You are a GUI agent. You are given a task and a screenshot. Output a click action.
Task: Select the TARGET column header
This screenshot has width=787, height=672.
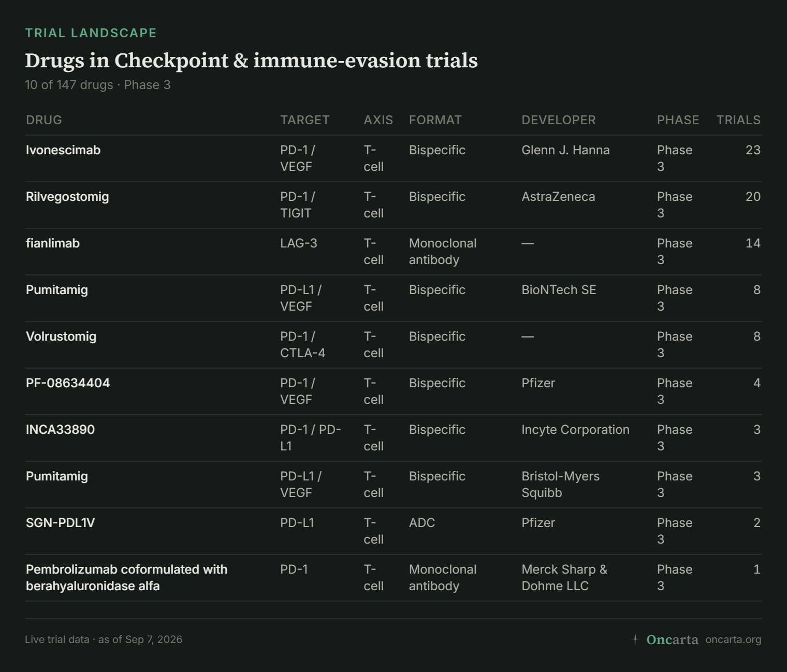[x=305, y=120]
